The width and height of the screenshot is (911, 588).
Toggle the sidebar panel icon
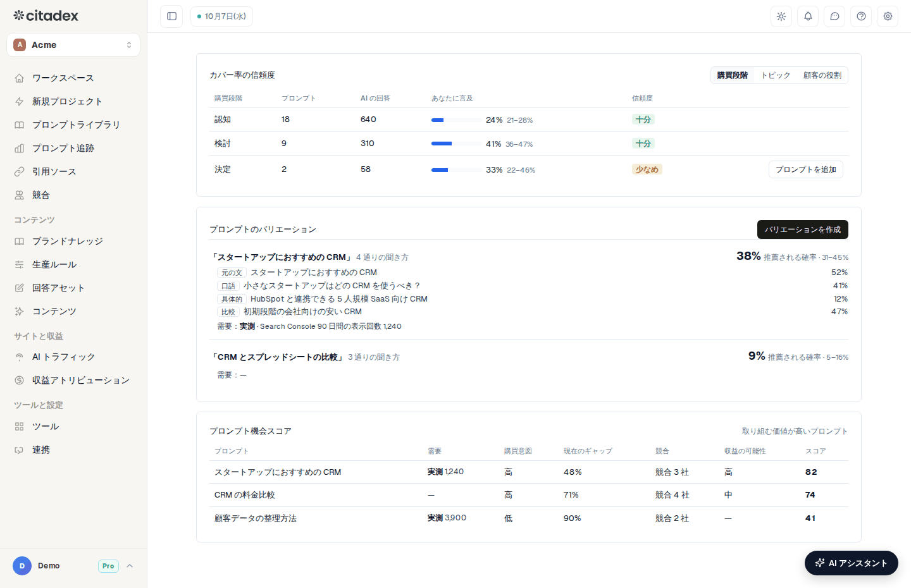(171, 16)
